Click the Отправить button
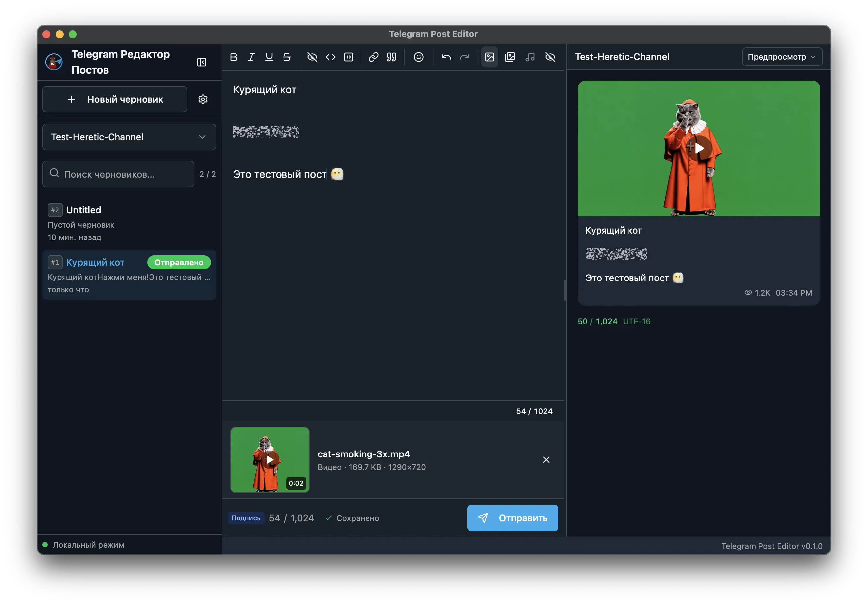 (512, 518)
